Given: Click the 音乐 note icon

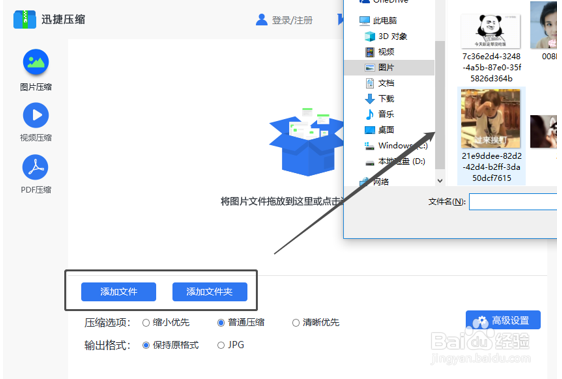Looking at the screenshot, I should pos(370,114).
